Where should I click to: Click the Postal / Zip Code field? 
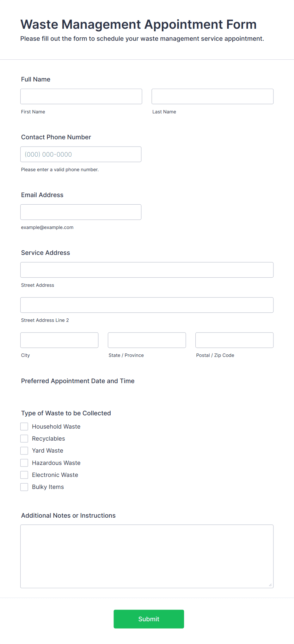[x=235, y=340]
